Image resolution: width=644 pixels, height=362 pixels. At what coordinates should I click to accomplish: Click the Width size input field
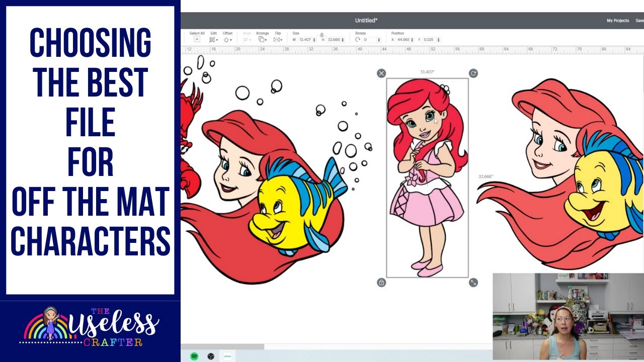point(304,39)
